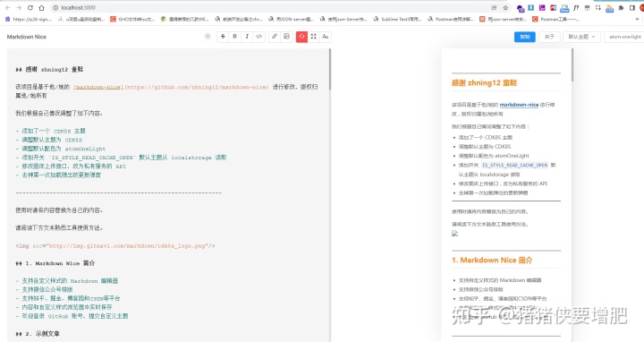Reload the localhost page

coord(30,8)
